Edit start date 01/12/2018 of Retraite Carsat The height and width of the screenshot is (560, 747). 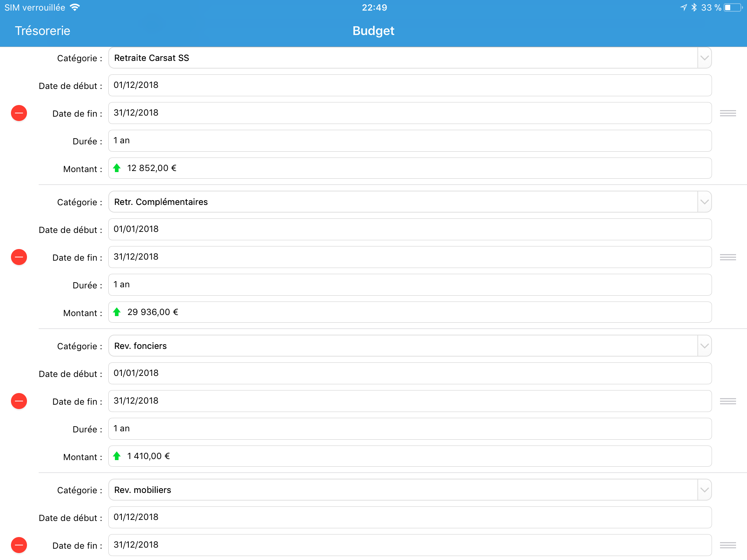pyautogui.click(x=409, y=85)
